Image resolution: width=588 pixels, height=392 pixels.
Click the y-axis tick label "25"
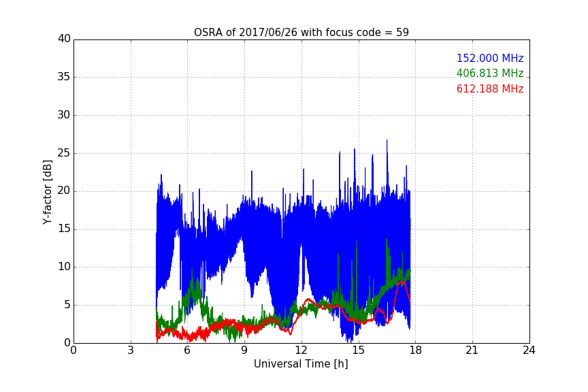tap(64, 153)
